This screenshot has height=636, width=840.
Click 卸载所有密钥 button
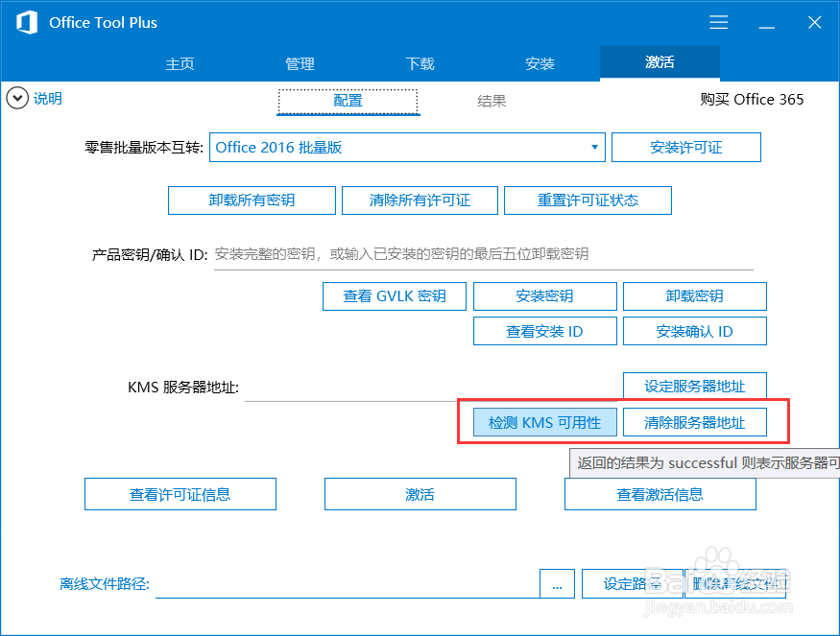pos(252,200)
